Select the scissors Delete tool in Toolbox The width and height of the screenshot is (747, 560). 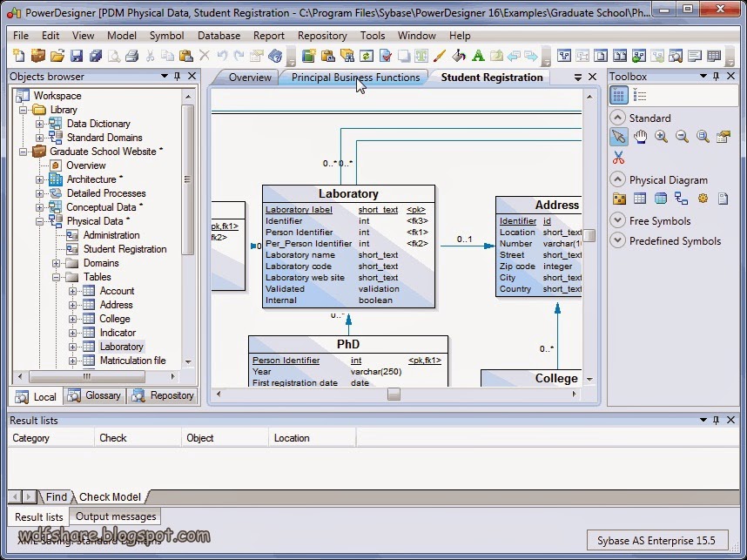[x=618, y=158]
